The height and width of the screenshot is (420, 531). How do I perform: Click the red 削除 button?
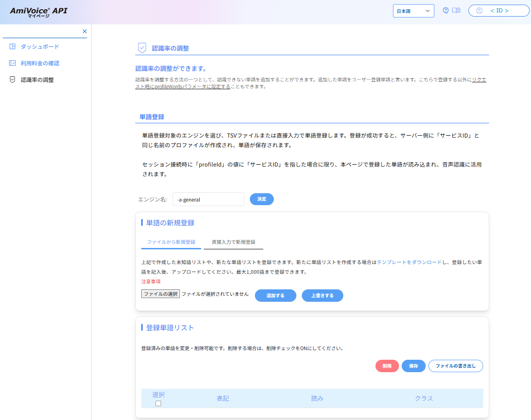[x=387, y=366]
